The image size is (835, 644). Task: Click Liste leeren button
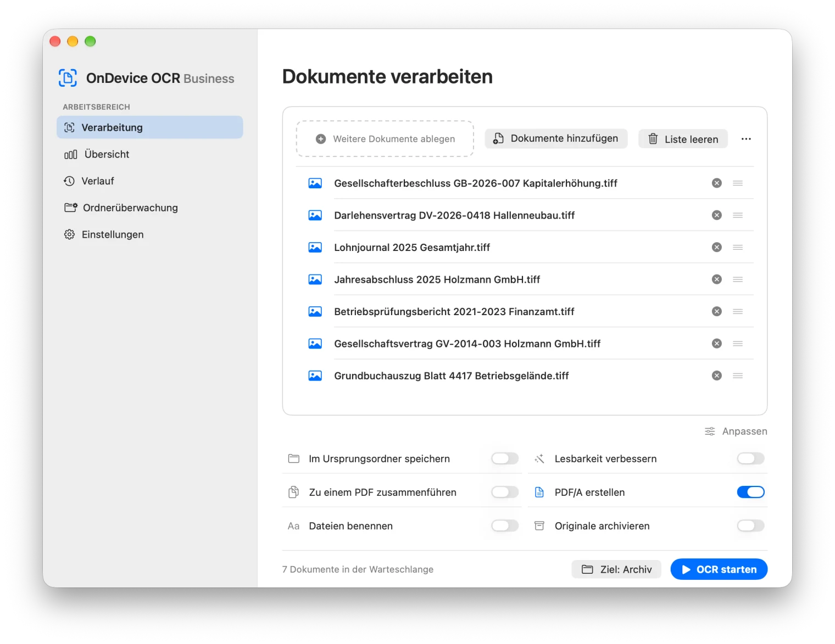click(x=683, y=139)
